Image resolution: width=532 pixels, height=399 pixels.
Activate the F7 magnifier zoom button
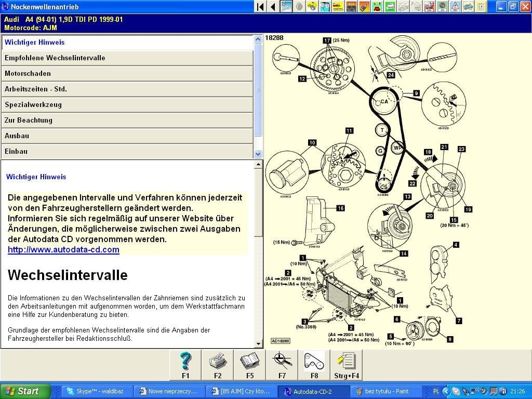click(282, 365)
